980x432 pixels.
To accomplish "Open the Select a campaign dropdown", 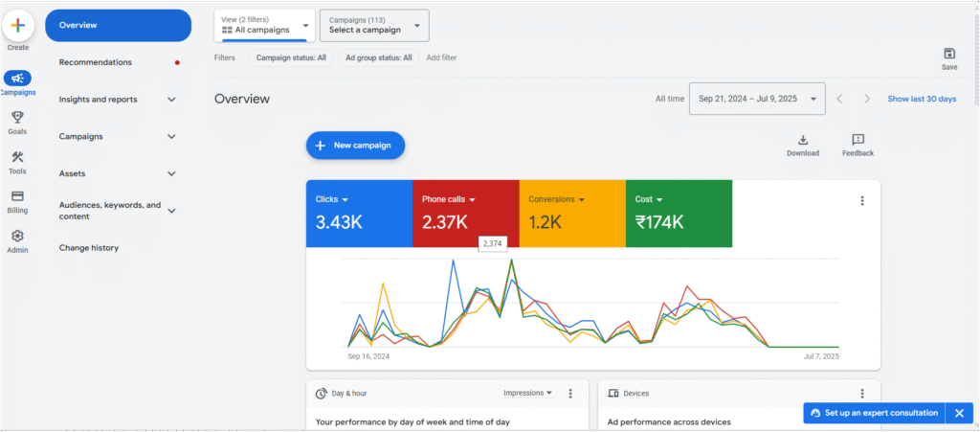I will [x=374, y=26].
